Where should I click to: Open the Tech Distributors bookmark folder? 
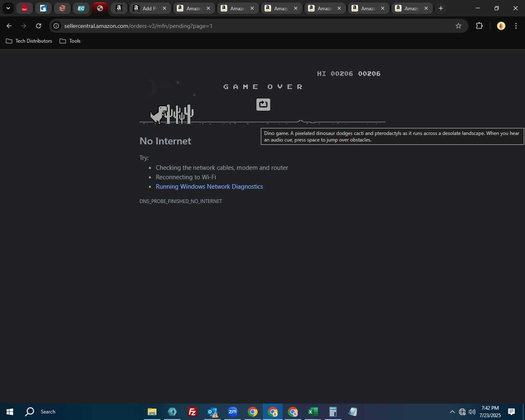tap(29, 41)
